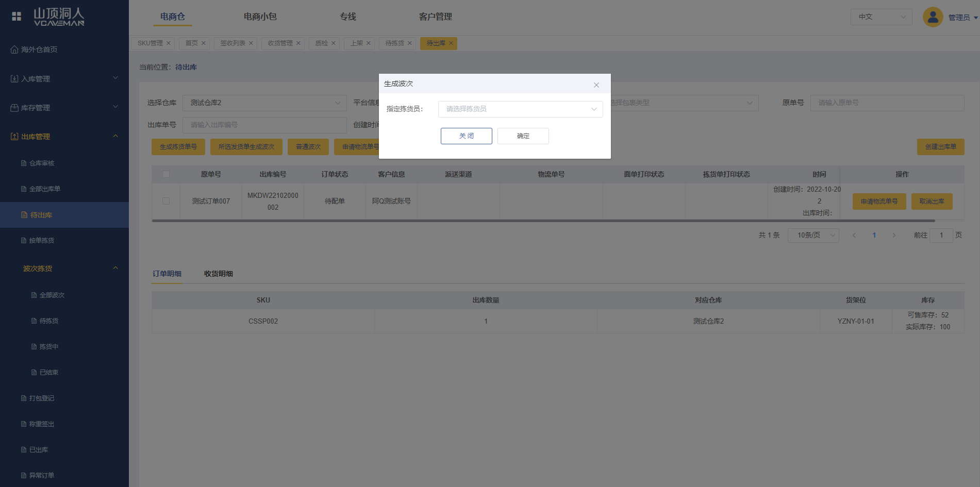Toggle the select-all checkbox in table header
The width and height of the screenshot is (980, 487).
pos(166,174)
